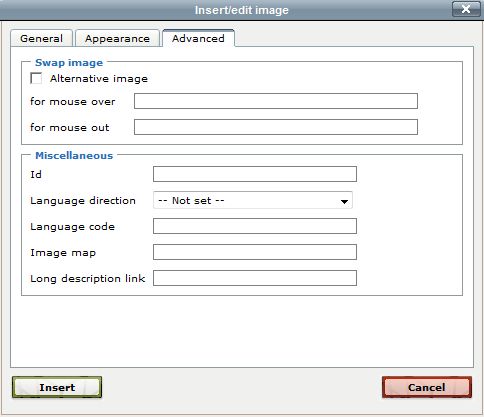Viewport: 484px width, 417px height.
Task: Click the Language direction dropdown arrow
Action: tap(344, 201)
